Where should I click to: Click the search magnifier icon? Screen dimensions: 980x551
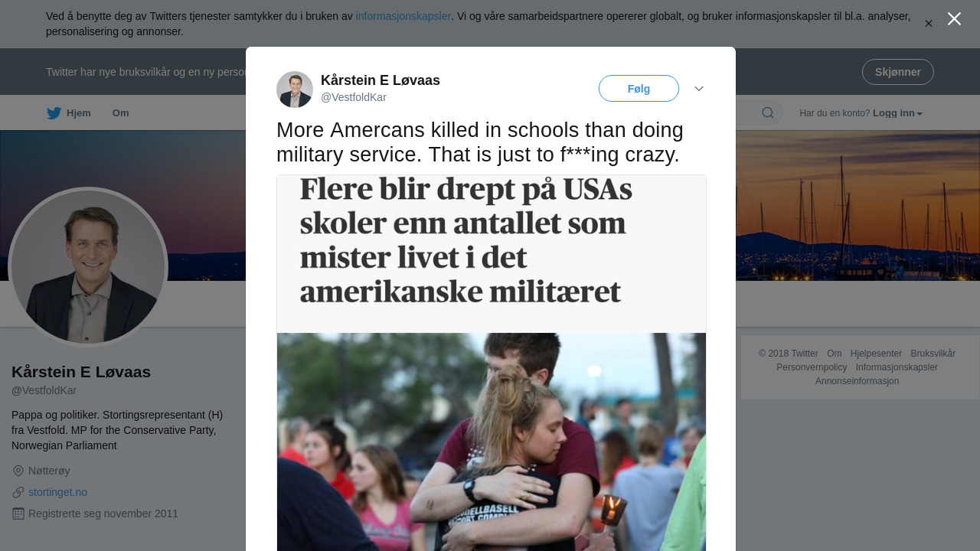[768, 113]
